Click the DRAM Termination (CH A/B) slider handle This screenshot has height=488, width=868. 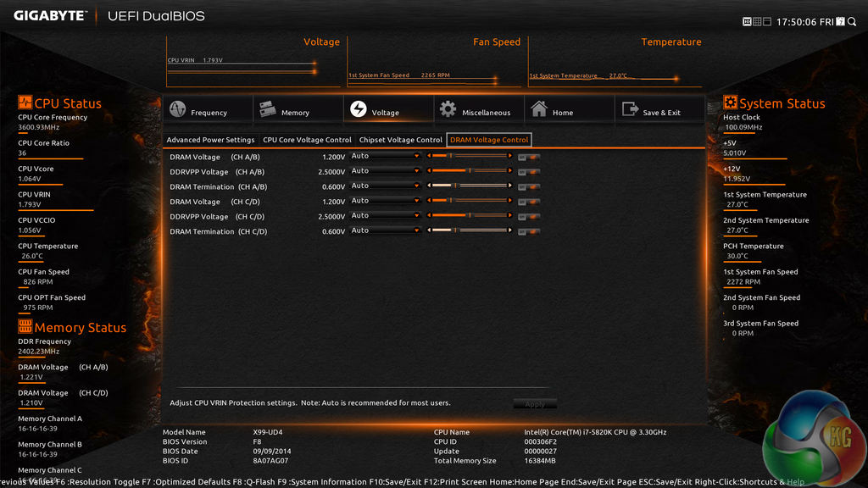pos(455,186)
